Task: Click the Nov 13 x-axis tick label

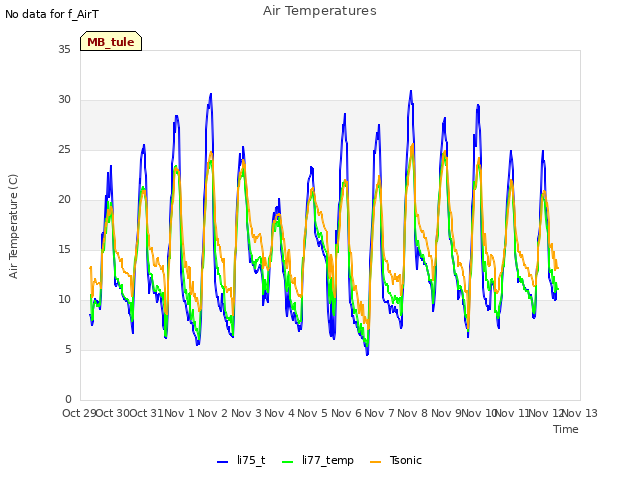Action: (x=580, y=413)
